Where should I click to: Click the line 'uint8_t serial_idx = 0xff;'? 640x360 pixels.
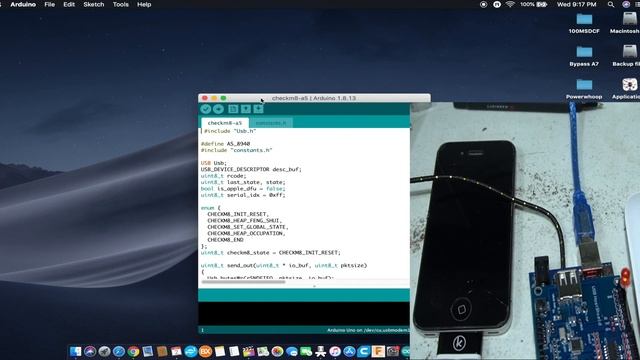coord(243,195)
